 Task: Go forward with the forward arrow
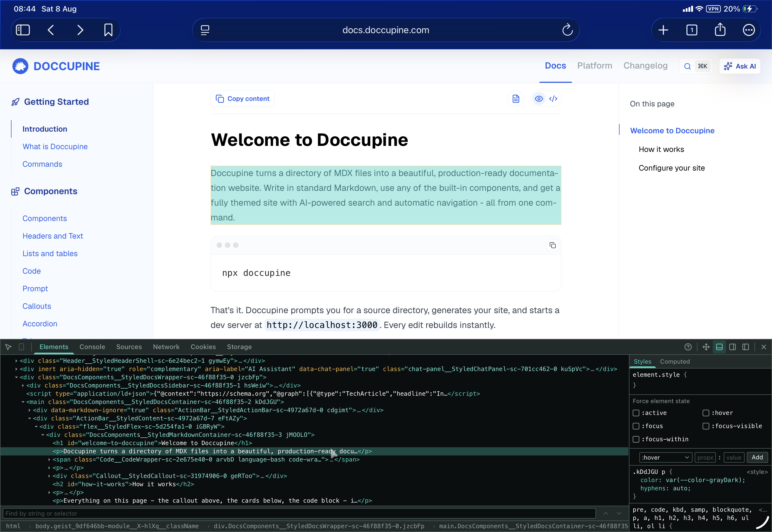point(80,30)
